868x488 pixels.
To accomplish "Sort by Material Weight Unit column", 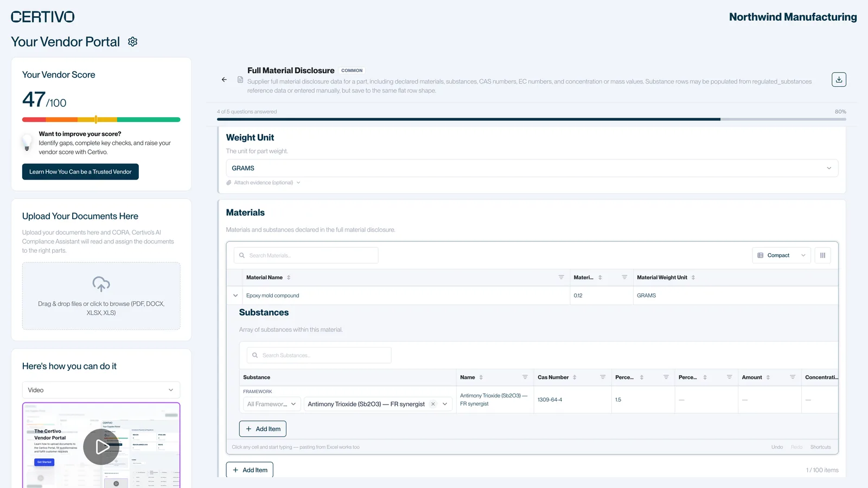I will pos(693,278).
